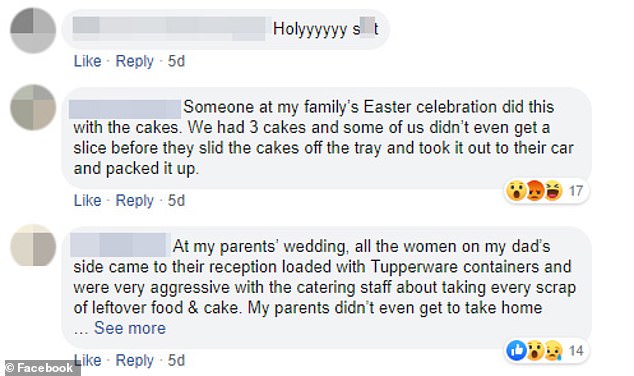The height and width of the screenshot is (376, 634).
Task: Click the wow emoji on wedding comment
Action: [535, 350]
